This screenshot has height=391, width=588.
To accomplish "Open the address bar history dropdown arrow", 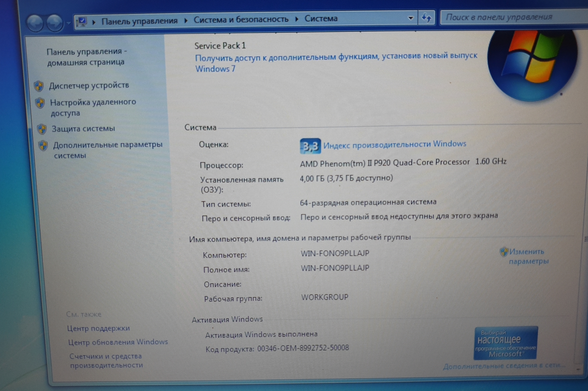I will (x=411, y=18).
